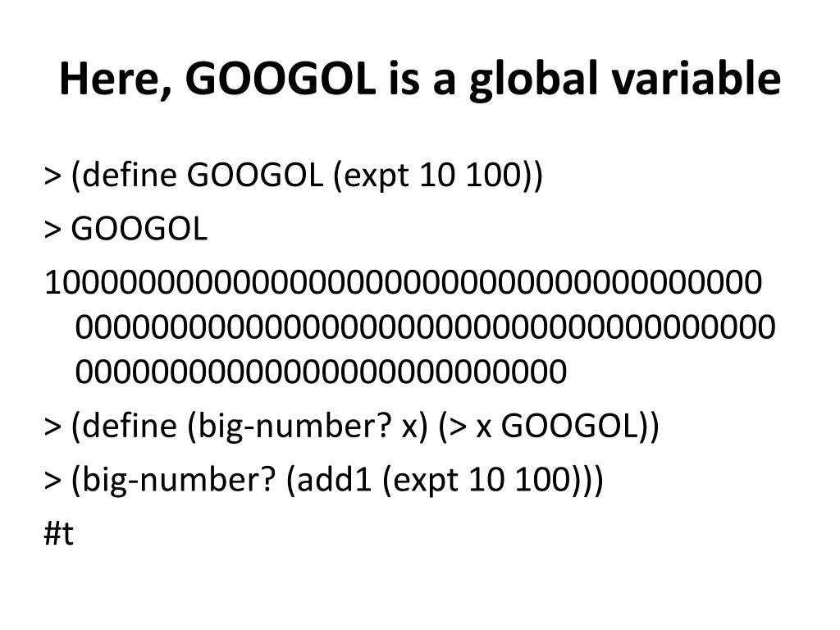Click the second row of zeros
The width and height of the screenshot is (840, 630).
tap(426, 326)
